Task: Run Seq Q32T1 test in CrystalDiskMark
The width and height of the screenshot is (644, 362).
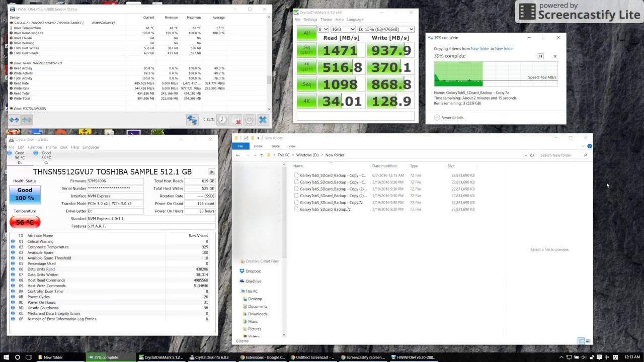Action: (306, 50)
